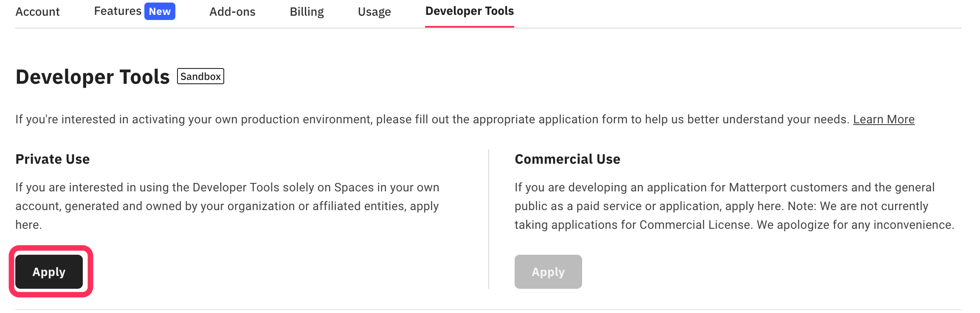Follow the Learn More link
The image size is (980, 313).
pyautogui.click(x=884, y=120)
